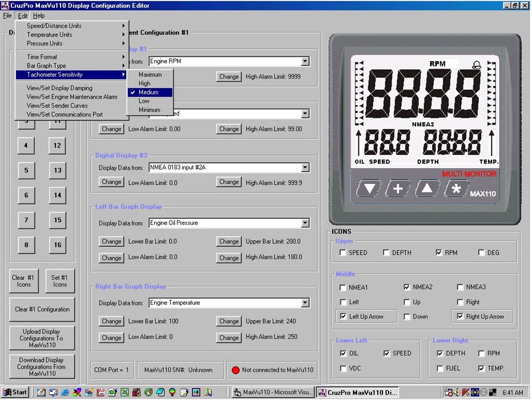Click the down-arrow key on the MAX110 gauge
Viewport: 532px width, 400px height.
pyautogui.click(x=369, y=188)
